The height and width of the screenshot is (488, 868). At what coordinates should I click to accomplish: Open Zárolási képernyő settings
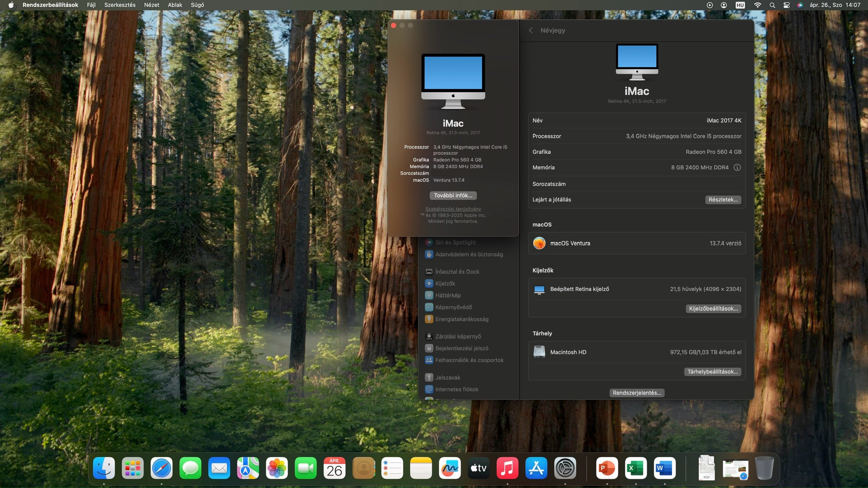point(452,336)
